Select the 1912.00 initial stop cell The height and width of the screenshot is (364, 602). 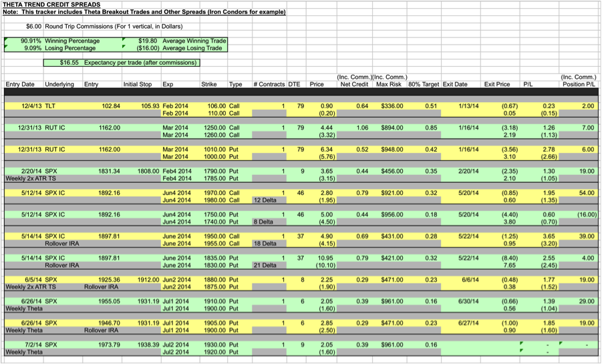coord(148,280)
